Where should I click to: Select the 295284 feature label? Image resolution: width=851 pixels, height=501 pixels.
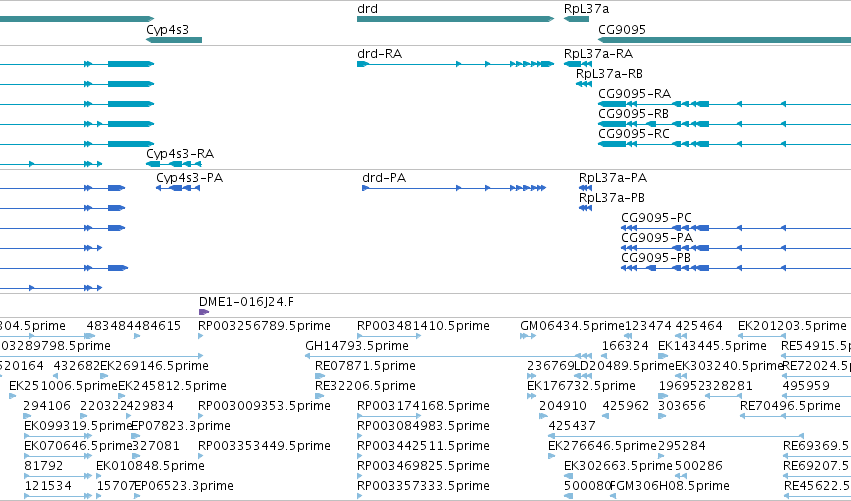(682, 447)
